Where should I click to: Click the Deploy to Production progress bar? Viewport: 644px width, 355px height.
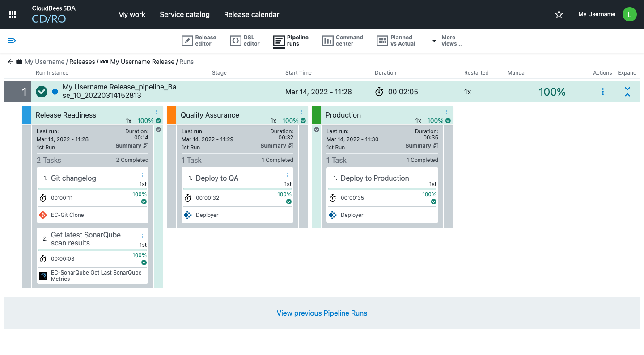381,189
